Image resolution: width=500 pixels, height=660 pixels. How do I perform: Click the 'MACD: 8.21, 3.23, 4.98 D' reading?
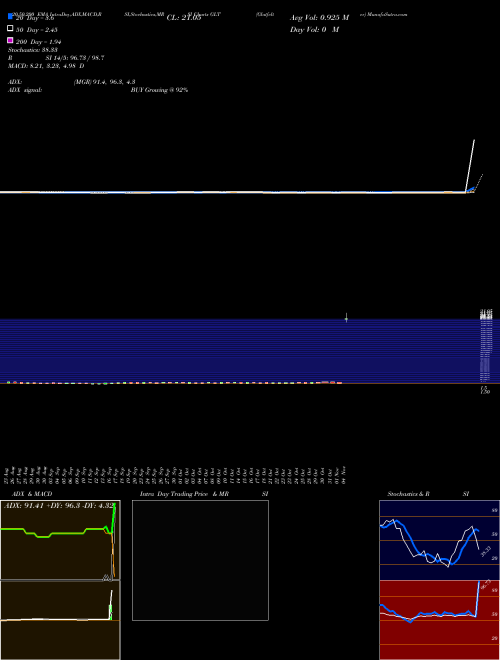click(46, 66)
